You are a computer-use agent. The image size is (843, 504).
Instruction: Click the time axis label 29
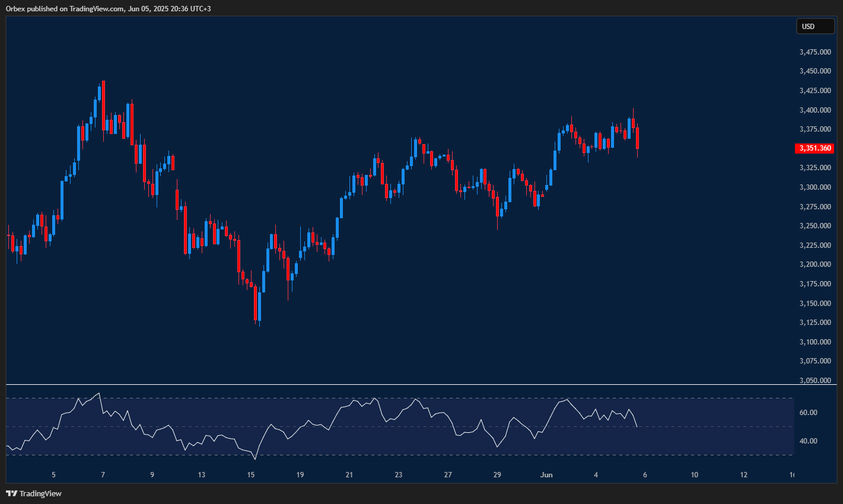coord(497,474)
